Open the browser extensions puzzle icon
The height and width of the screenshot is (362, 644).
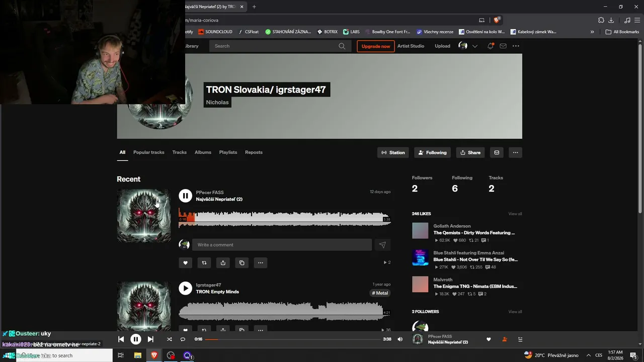(601, 20)
